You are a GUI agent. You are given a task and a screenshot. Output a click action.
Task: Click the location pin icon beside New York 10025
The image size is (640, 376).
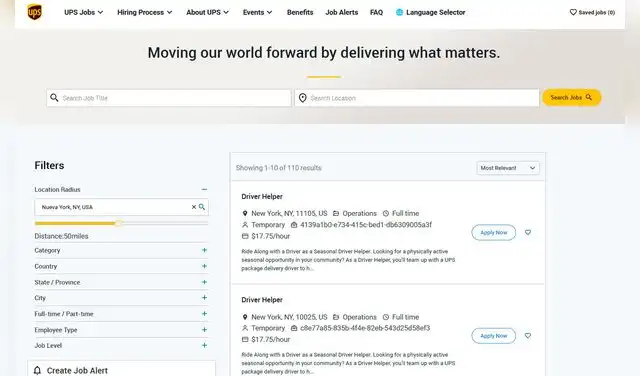click(x=245, y=317)
